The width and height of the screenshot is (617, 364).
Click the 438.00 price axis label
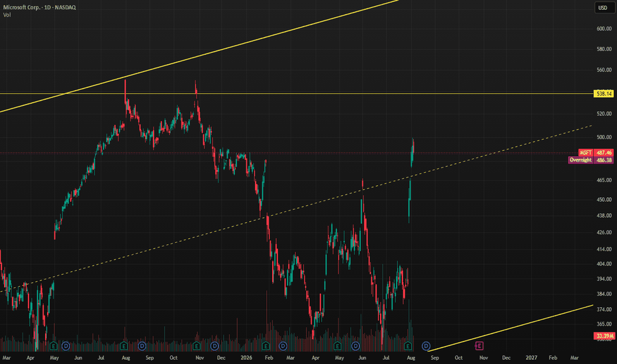[x=604, y=216]
